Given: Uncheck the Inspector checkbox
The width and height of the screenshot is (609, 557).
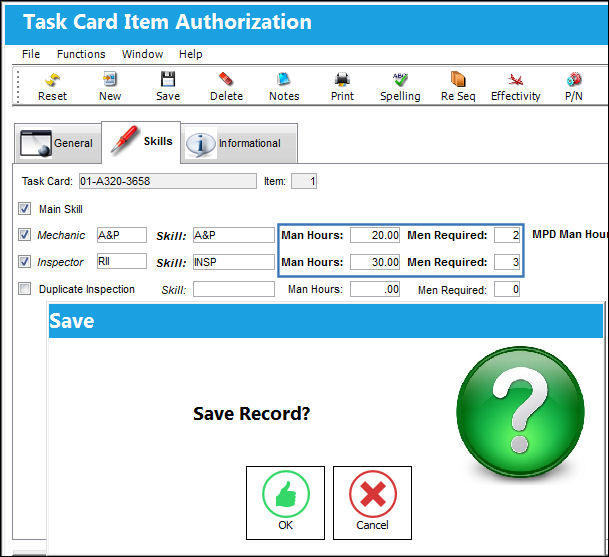Looking at the screenshot, I should coord(24,261).
